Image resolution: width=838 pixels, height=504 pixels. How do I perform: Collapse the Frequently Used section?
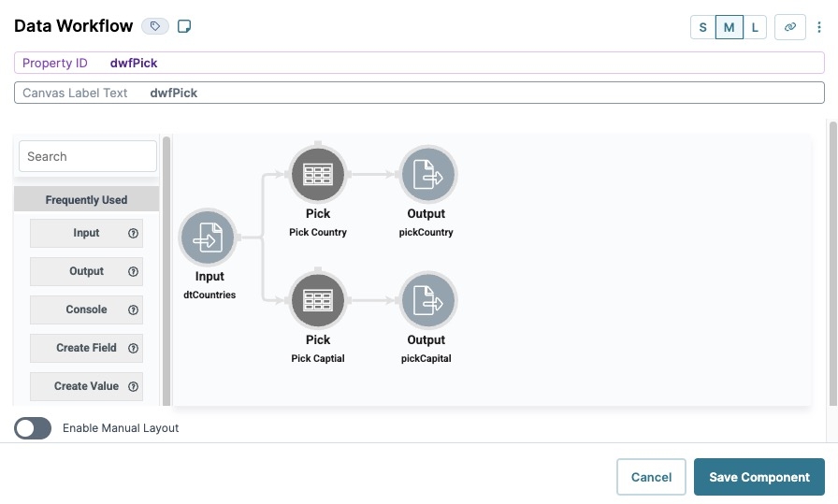tap(86, 199)
